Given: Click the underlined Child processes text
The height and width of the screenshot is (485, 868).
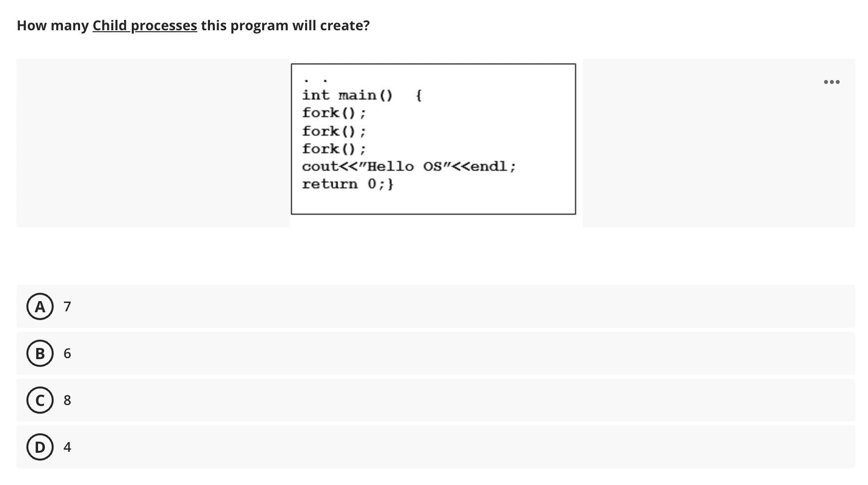Looking at the screenshot, I should pos(145,25).
